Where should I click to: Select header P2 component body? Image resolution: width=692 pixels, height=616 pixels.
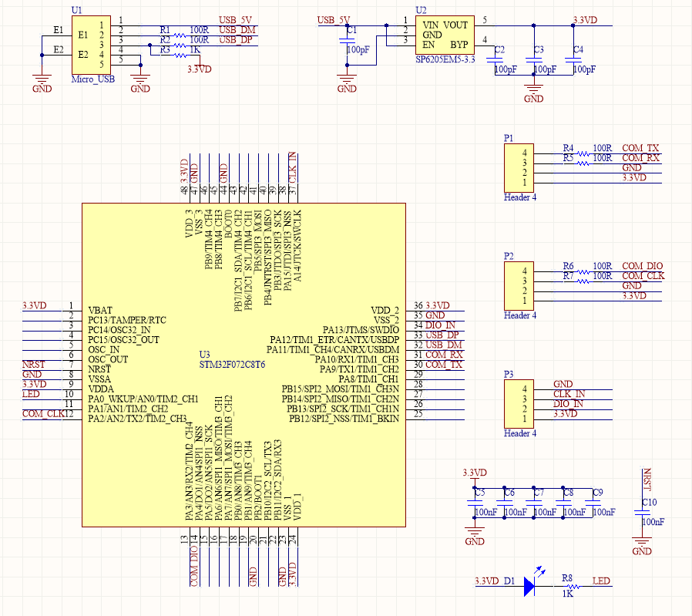(x=519, y=286)
